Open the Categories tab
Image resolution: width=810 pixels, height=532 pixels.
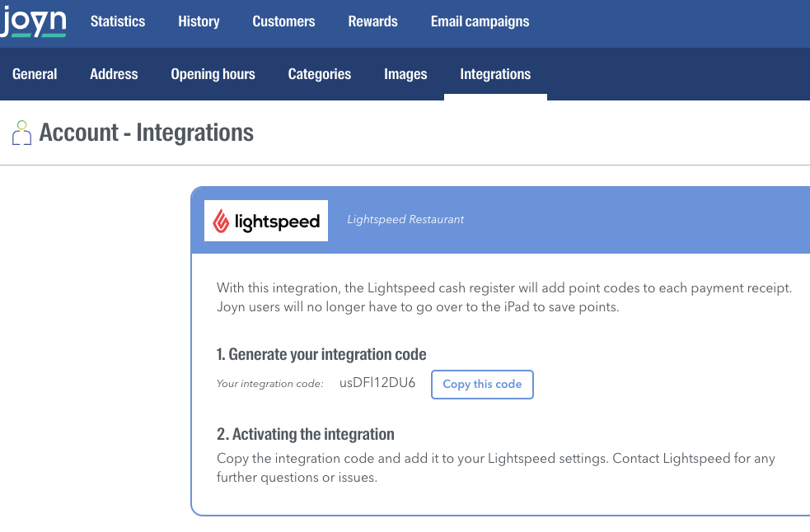(x=319, y=74)
